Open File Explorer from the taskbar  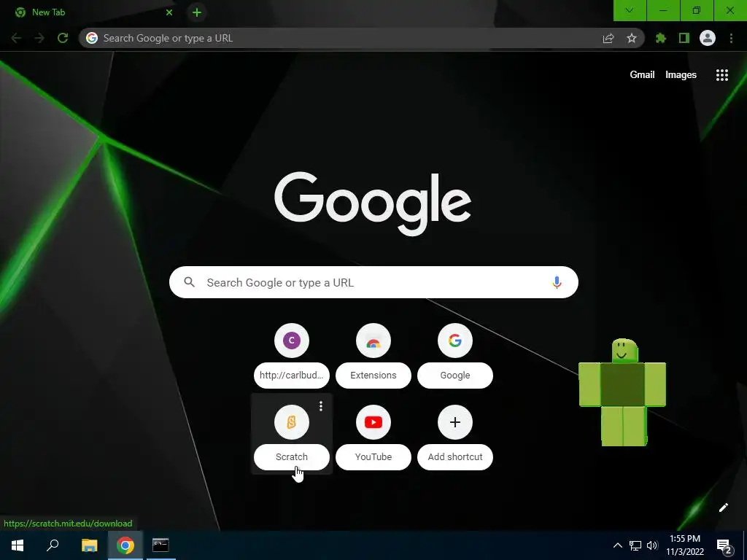point(90,545)
